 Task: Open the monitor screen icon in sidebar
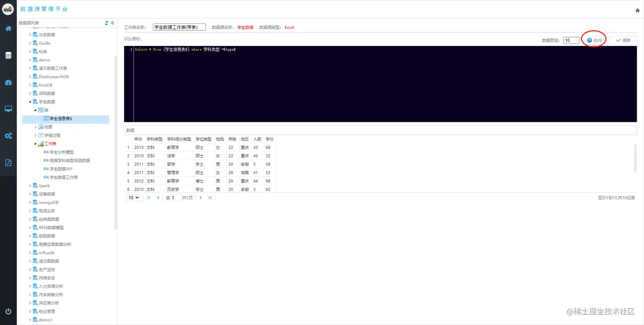click(x=8, y=109)
